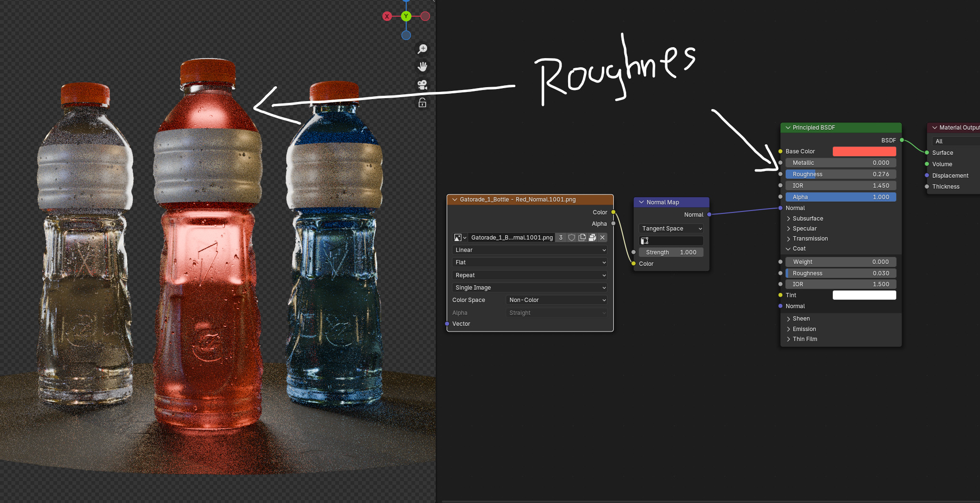
Task: Collapse the Material Output node
Action: coord(934,128)
